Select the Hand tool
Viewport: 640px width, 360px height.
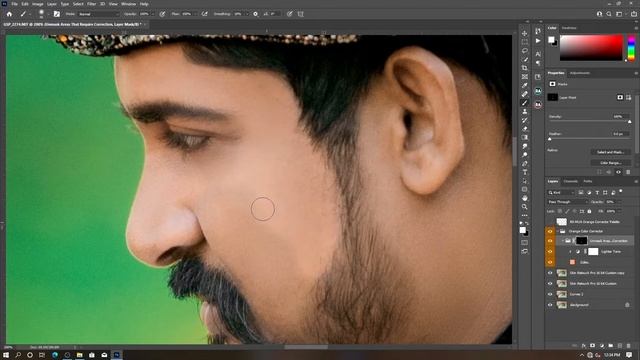[x=524, y=198]
